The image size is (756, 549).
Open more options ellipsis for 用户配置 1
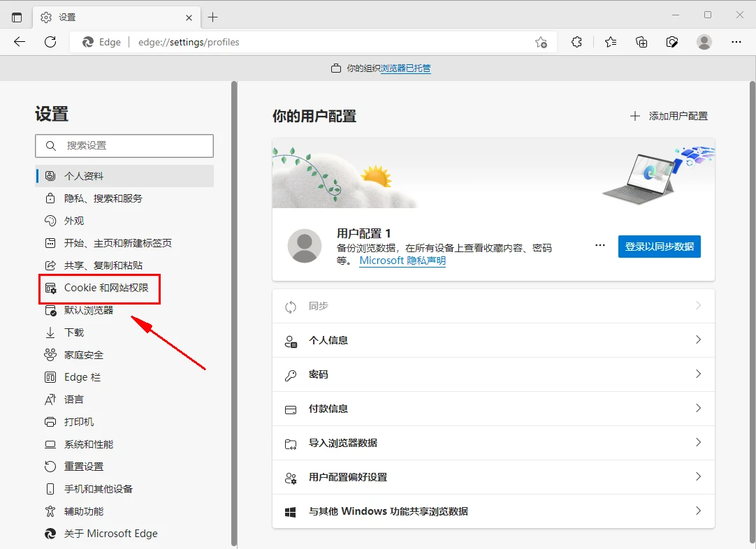(x=599, y=245)
